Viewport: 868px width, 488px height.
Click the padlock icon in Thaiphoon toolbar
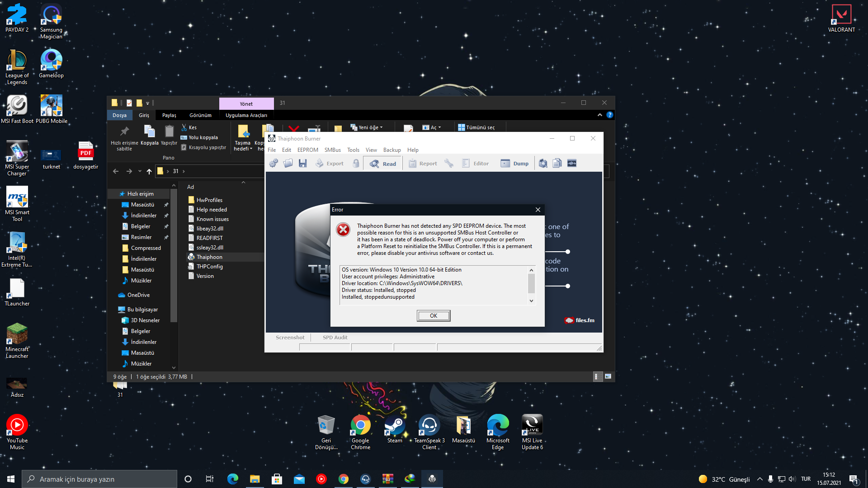pyautogui.click(x=356, y=164)
